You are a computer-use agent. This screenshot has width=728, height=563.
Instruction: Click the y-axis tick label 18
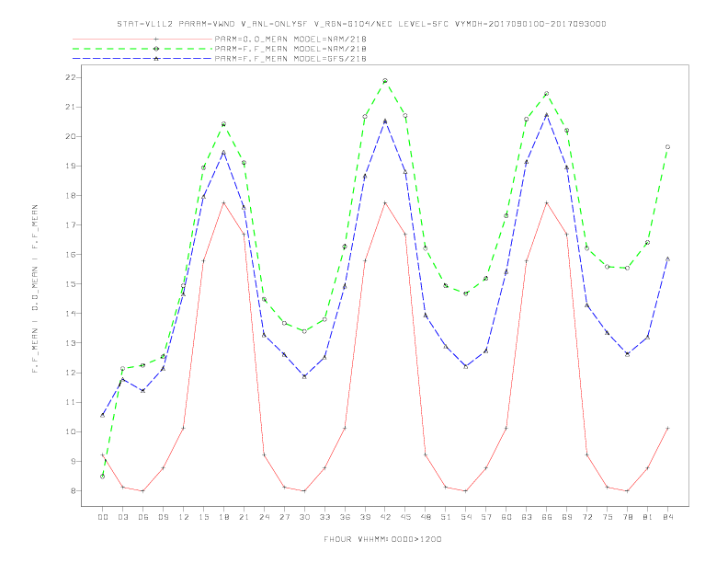click(x=70, y=196)
